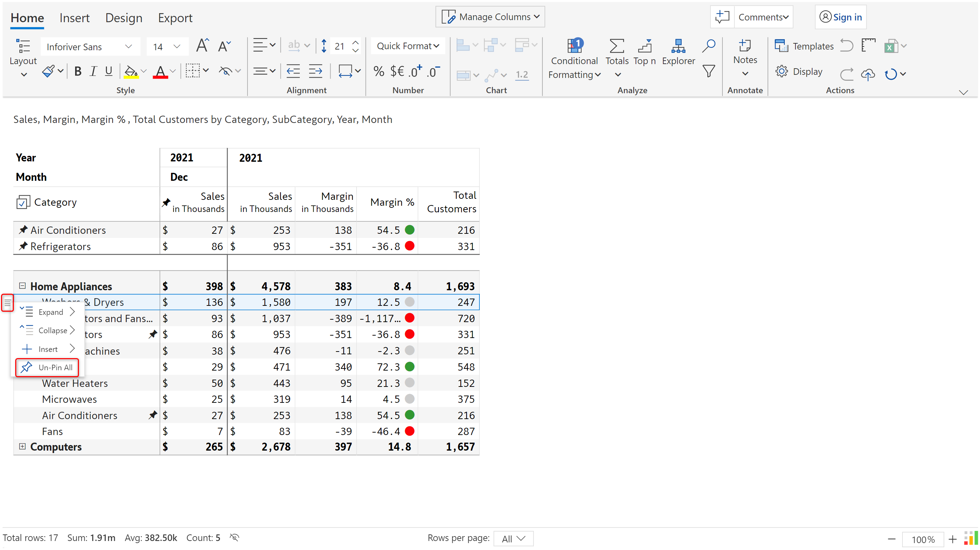Click the font size 14 field
Viewport: 980px width, 550px height.
(158, 47)
